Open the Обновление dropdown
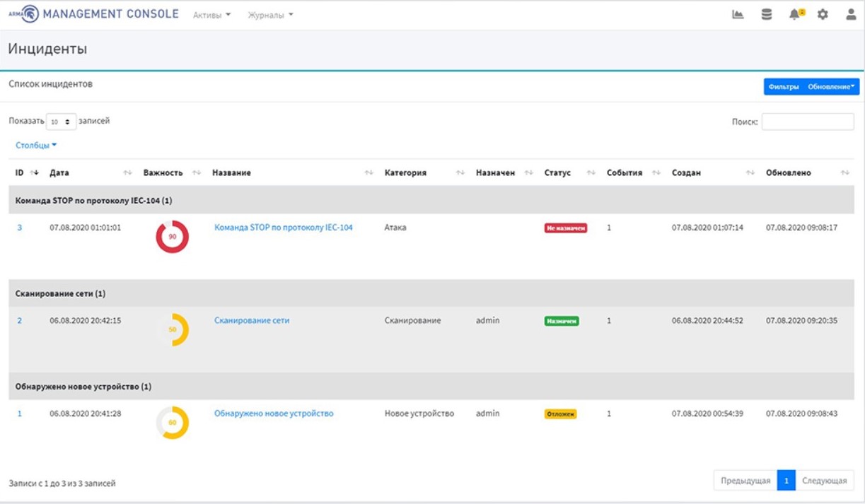Image resolution: width=865 pixels, height=504 pixels. pos(832,86)
